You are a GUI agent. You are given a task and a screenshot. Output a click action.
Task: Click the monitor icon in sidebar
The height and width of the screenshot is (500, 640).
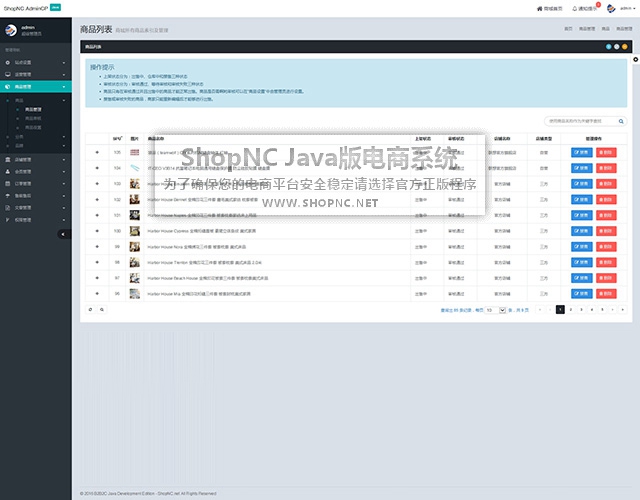coord(7,75)
